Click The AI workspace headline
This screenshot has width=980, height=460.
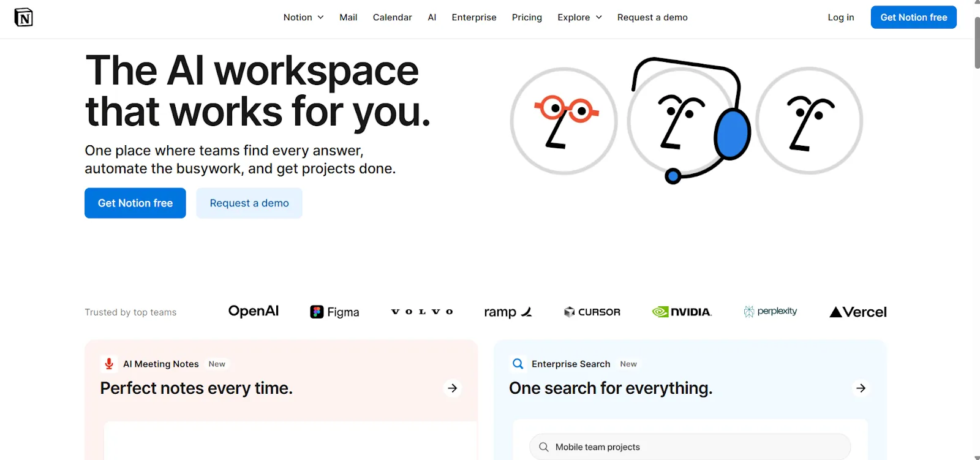click(257, 91)
